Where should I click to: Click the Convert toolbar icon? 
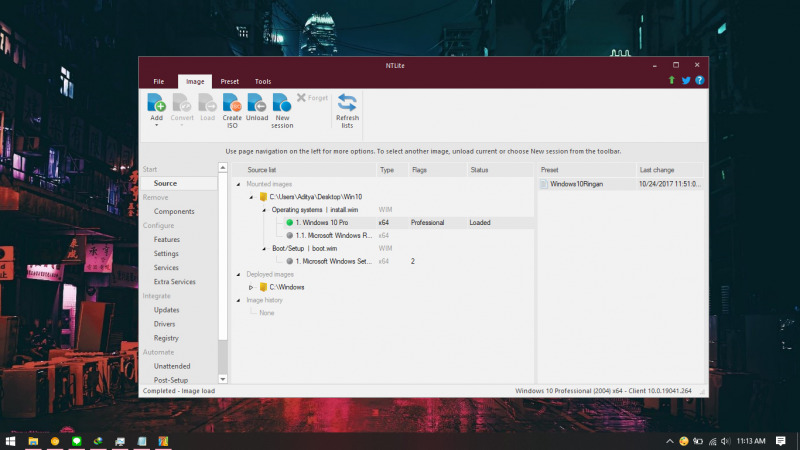pos(182,103)
